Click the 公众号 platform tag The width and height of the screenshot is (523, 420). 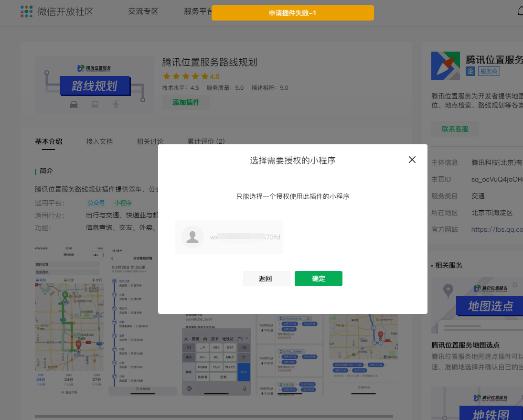(x=96, y=203)
